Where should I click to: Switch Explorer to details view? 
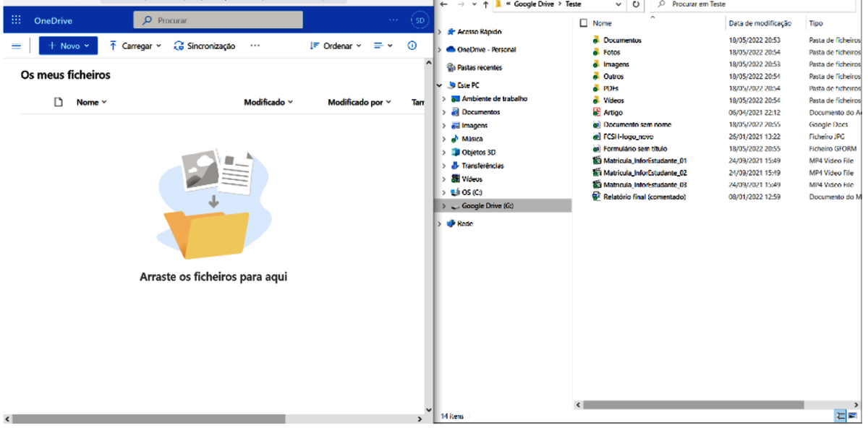click(x=841, y=416)
